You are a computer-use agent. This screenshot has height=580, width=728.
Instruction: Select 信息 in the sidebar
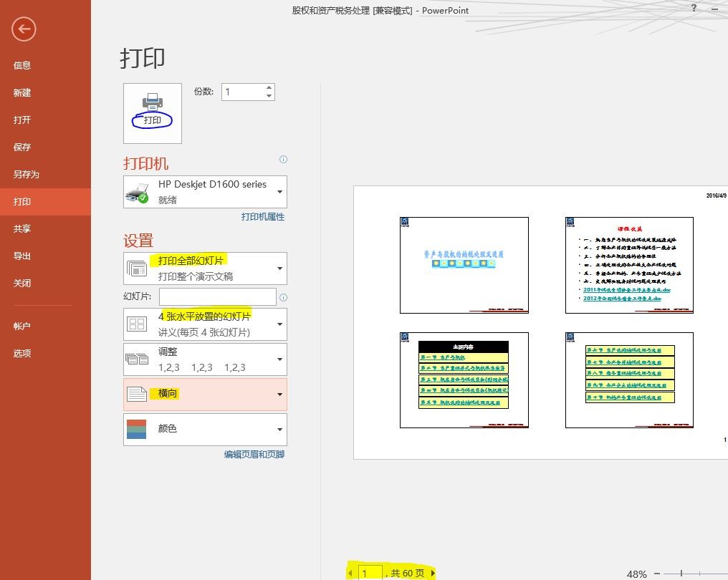[46, 65]
